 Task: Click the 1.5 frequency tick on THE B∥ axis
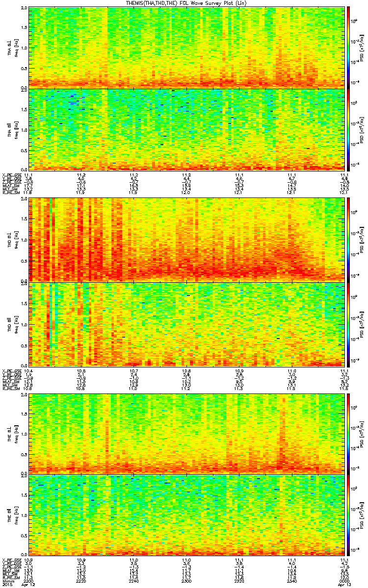pyautogui.click(x=24, y=496)
